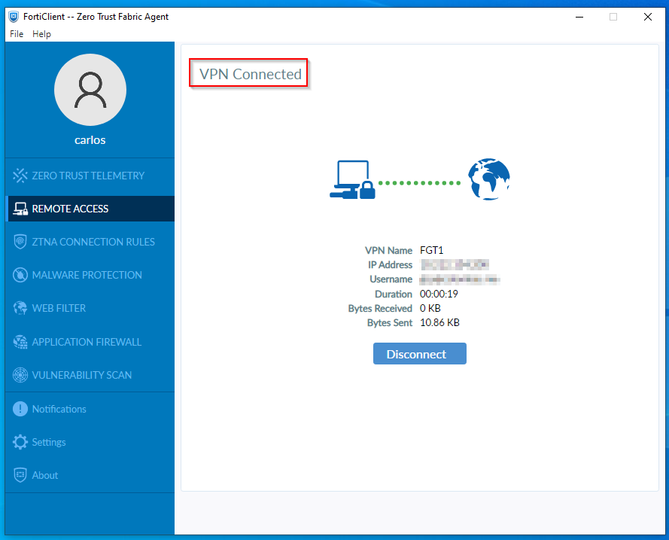Image resolution: width=669 pixels, height=540 pixels.
Task: Click the Bytes Received label
Action: click(380, 308)
